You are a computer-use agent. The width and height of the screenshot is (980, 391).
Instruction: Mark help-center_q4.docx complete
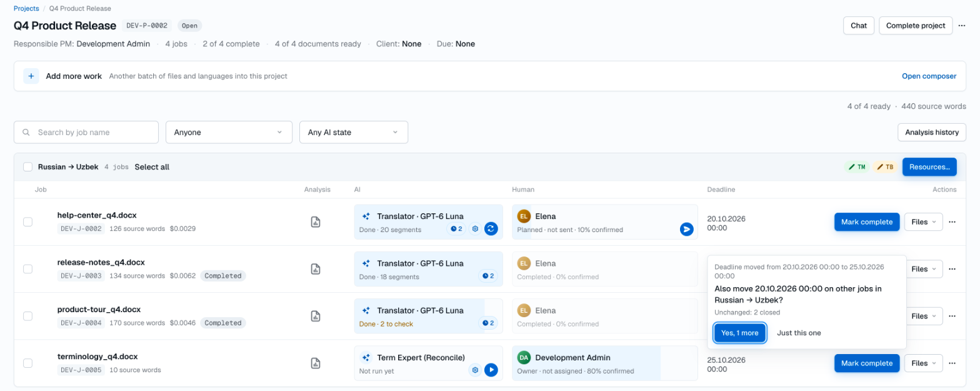tap(867, 221)
